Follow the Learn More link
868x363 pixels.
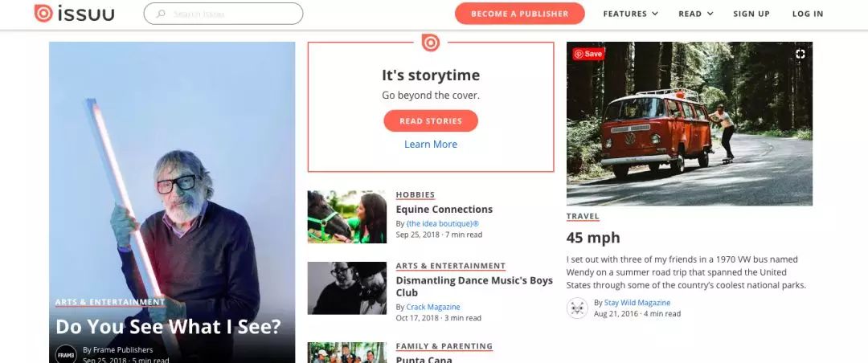click(431, 144)
